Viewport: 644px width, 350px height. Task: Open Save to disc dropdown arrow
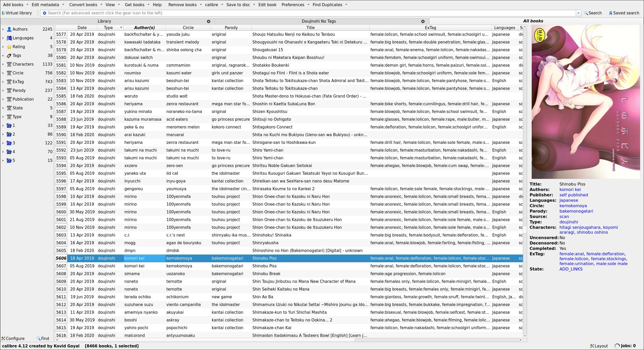[254, 5]
